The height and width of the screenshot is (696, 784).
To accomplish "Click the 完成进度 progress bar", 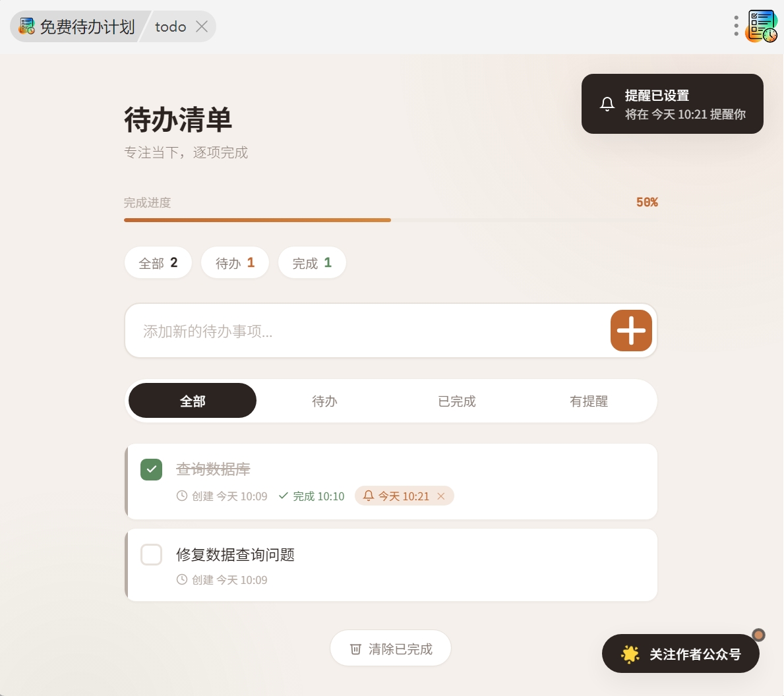I will click(390, 220).
